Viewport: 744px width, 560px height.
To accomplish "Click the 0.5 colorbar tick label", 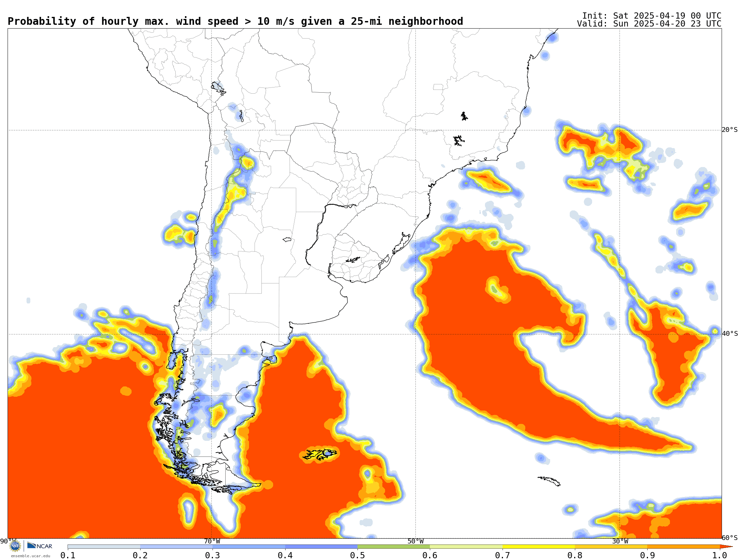I will click(x=358, y=556).
